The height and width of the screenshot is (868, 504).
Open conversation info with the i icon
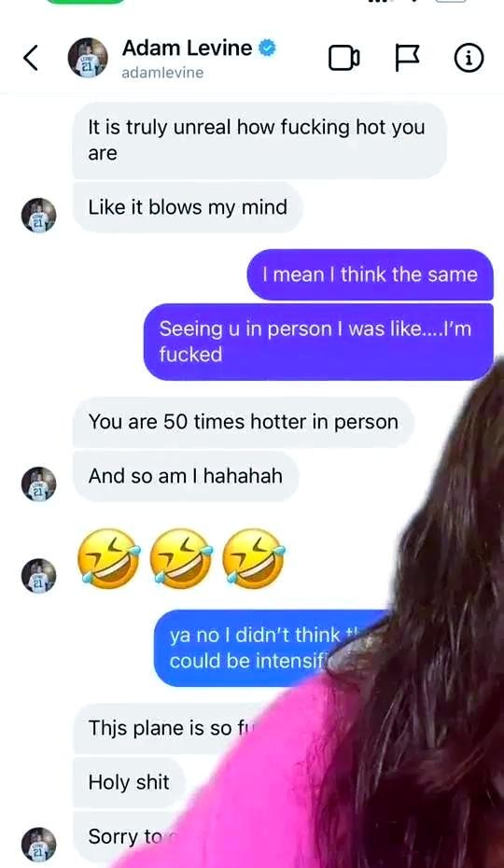[469, 58]
